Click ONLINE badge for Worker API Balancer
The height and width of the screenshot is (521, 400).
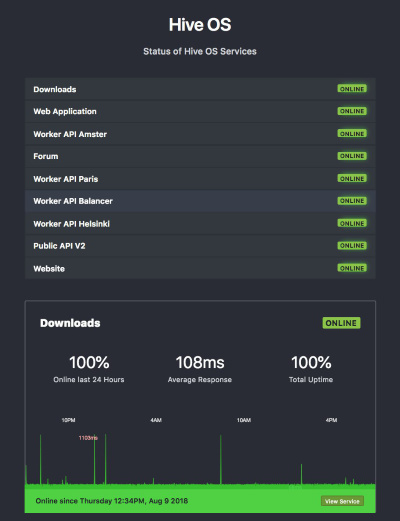tap(352, 201)
